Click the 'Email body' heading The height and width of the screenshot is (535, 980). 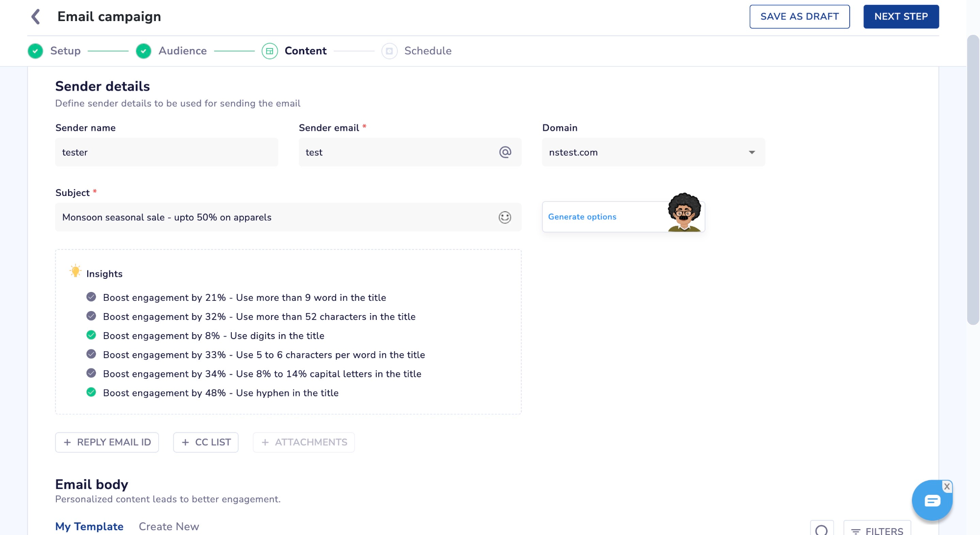click(92, 485)
